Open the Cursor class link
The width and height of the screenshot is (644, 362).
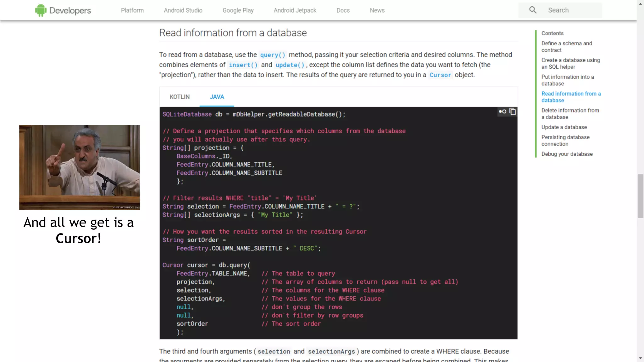point(440,75)
